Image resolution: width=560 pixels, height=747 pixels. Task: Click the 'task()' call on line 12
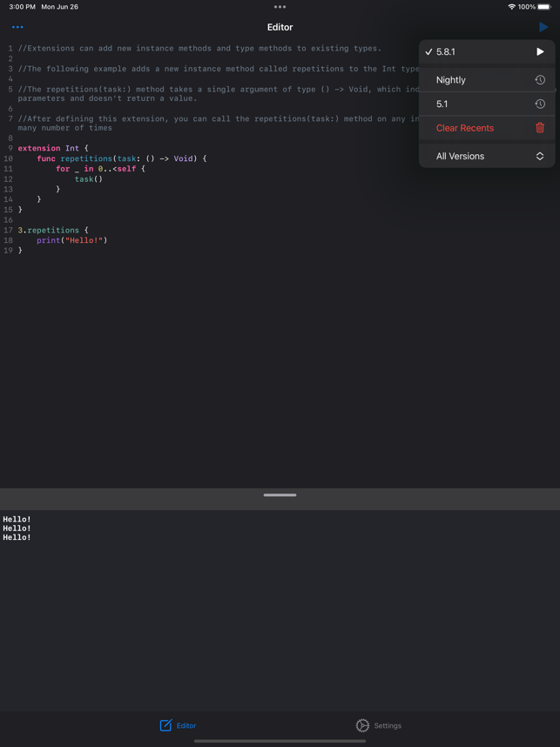tap(89, 179)
